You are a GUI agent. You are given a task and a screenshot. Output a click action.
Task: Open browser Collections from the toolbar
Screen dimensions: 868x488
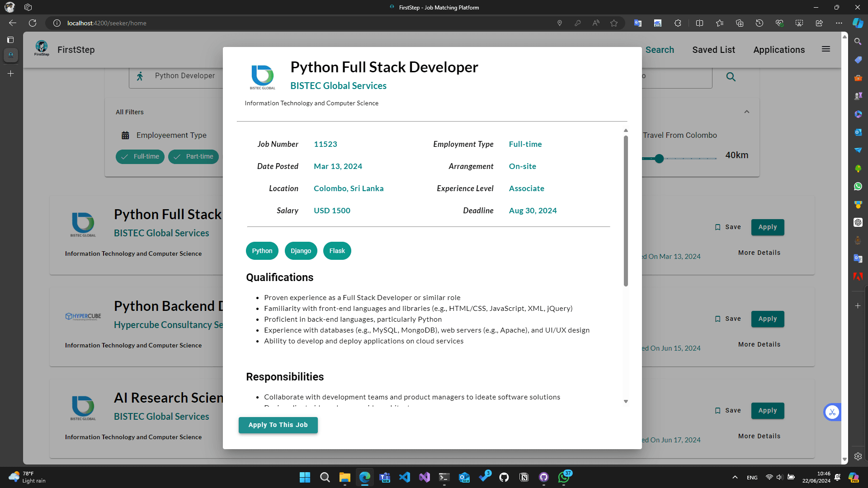[740, 23]
